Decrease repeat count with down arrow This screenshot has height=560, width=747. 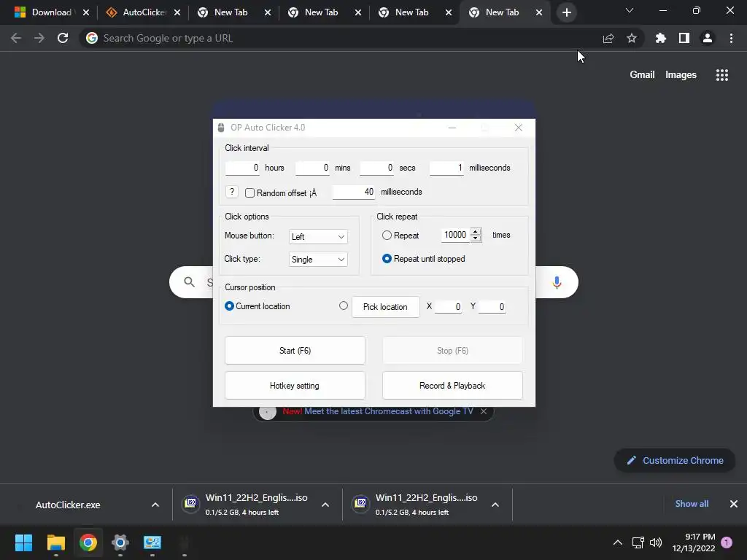(476, 238)
